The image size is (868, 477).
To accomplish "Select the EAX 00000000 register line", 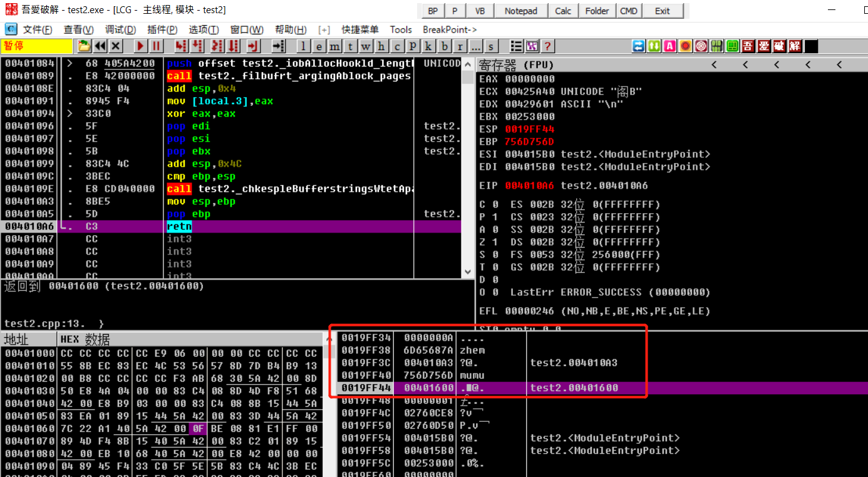I will [517, 79].
